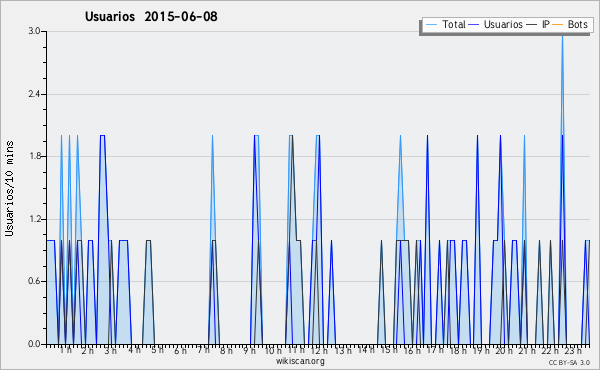Click the dark blue Usuarios legend line
Viewport: 600px width, 370px height.
click(474, 25)
